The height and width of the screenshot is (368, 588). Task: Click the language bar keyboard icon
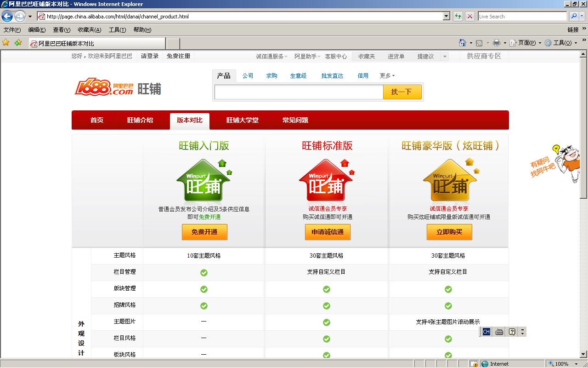pos(499,332)
